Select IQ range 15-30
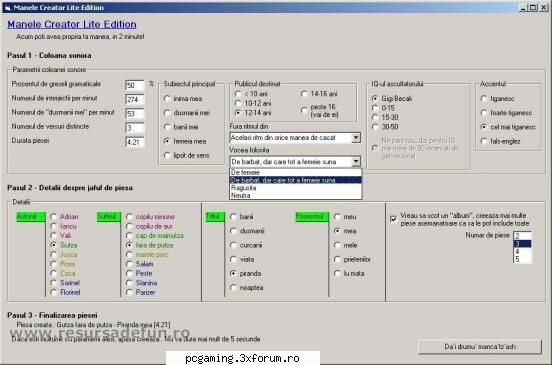This screenshot has width=552, height=365. click(375, 117)
